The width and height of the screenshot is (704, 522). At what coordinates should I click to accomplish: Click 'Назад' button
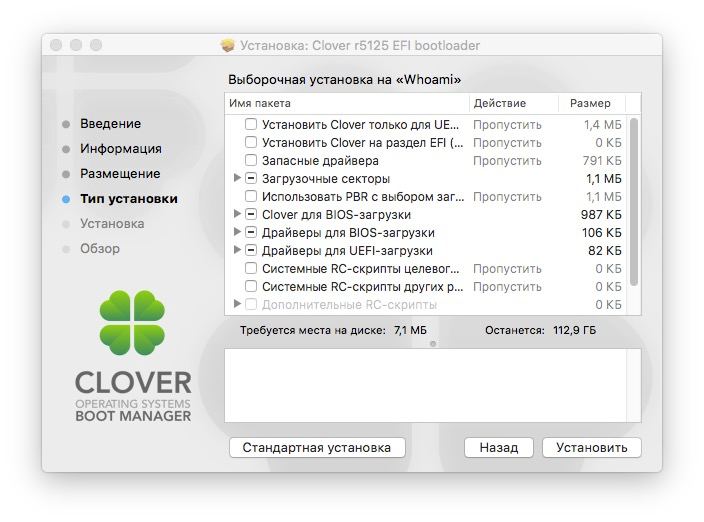coord(499,447)
